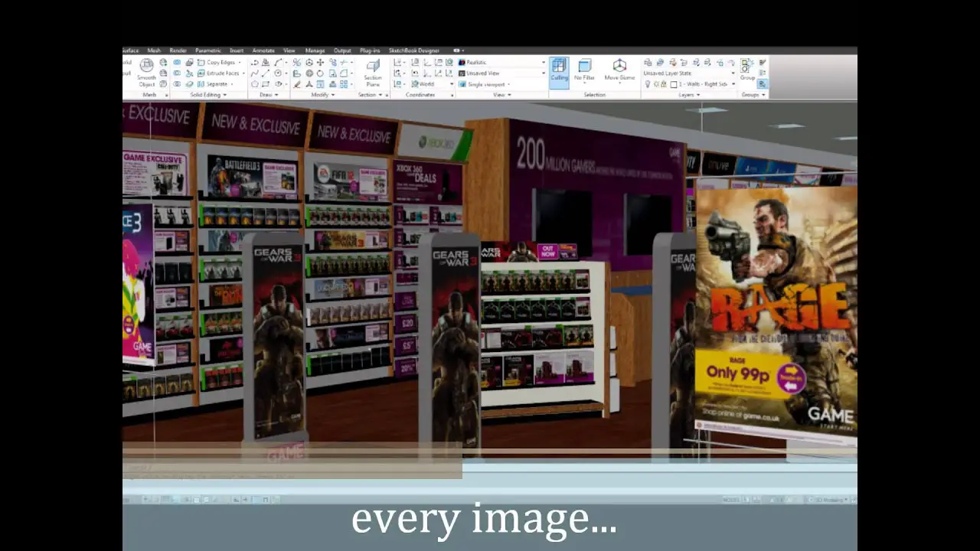This screenshot has width=980, height=551.
Task: Select the 3D Mirror tool in Modify panel
Action: [297, 63]
